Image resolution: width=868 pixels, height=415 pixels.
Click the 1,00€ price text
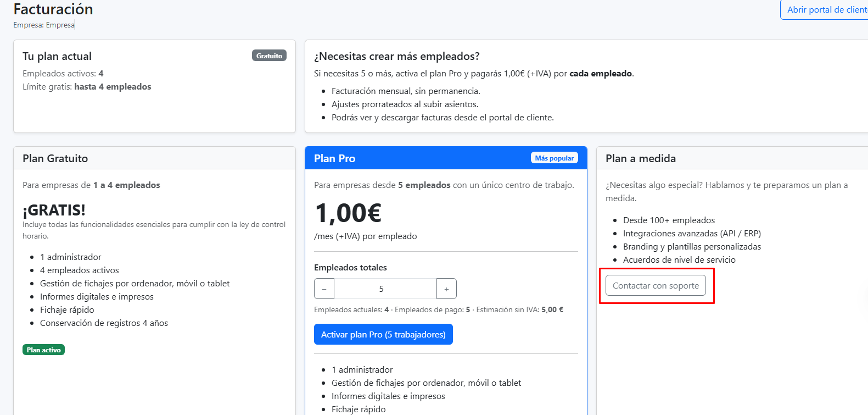coord(348,213)
